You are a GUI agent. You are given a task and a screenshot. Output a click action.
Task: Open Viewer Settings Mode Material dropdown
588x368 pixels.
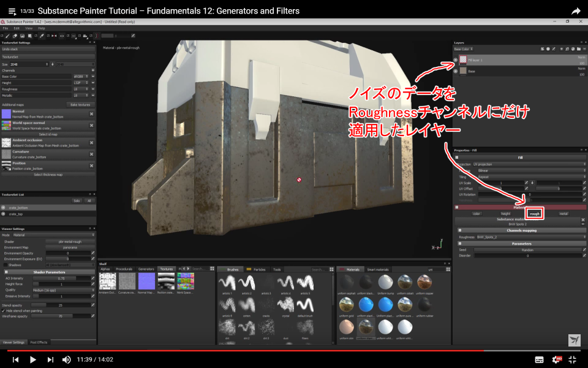click(54, 235)
